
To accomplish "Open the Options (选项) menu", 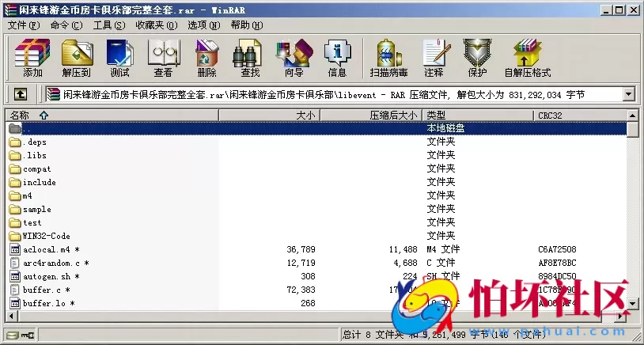I will point(204,25).
